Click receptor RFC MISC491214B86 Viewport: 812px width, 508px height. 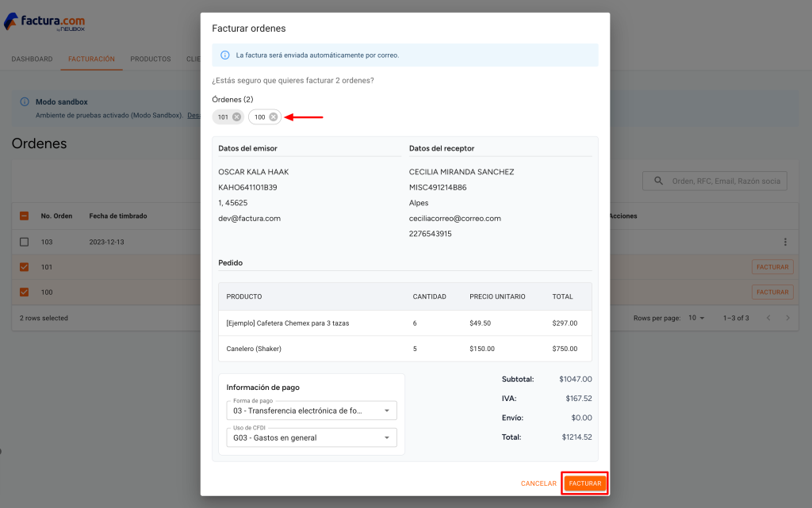coord(438,187)
